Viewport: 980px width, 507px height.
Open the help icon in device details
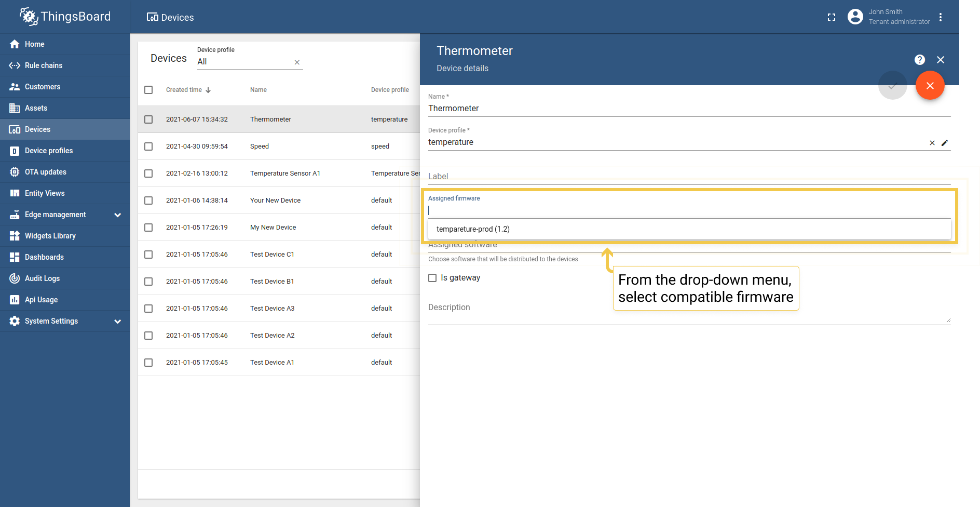pos(919,60)
